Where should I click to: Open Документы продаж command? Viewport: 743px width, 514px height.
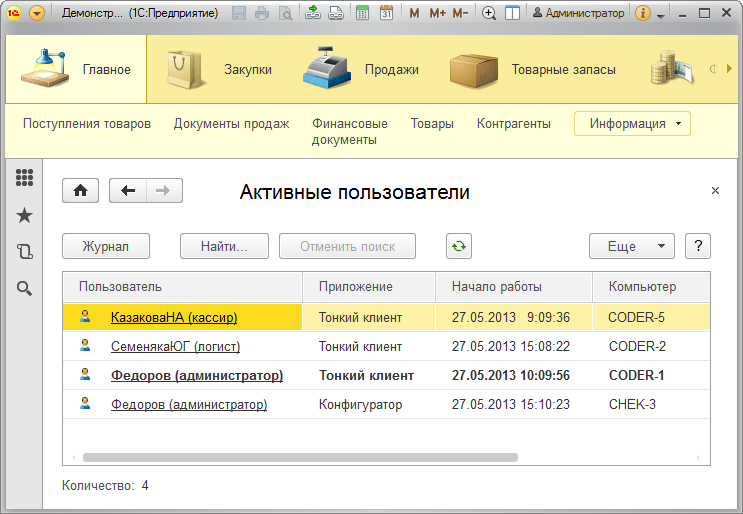(231, 124)
